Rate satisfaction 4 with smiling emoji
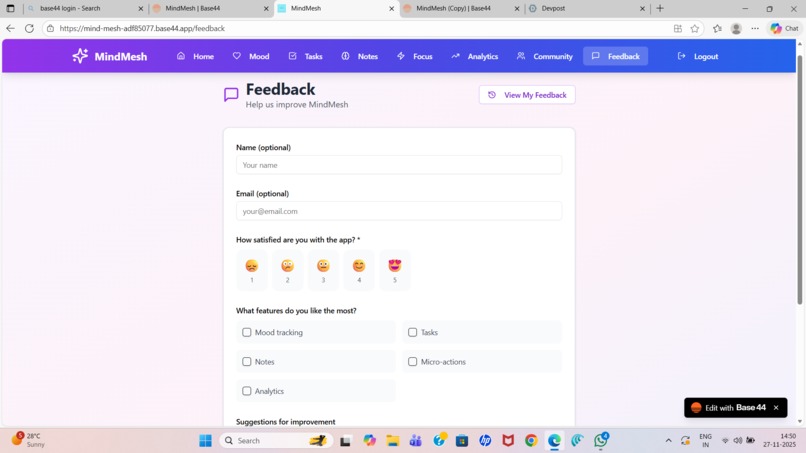The width and height of the screenshot is (806, 453). tap(359, 270)
